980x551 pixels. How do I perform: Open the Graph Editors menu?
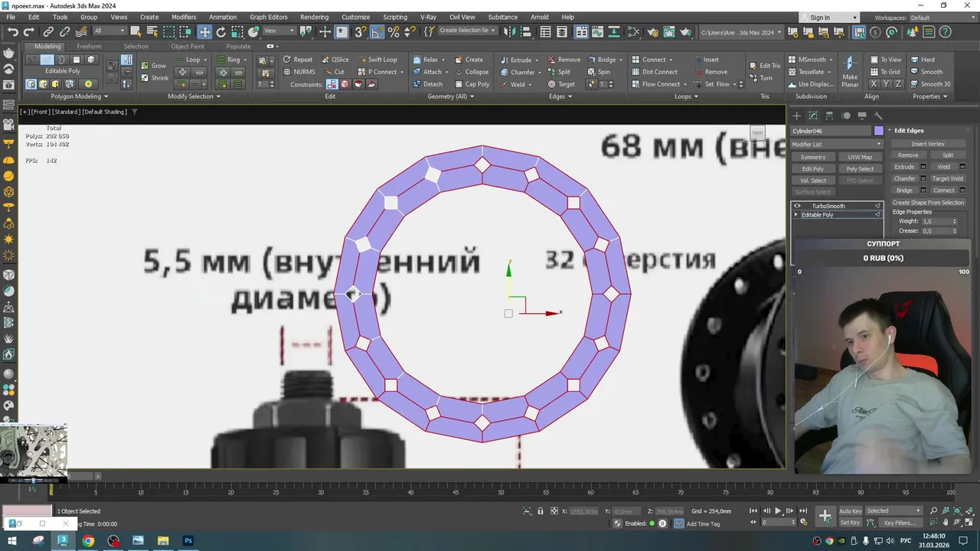pos(269,17)
